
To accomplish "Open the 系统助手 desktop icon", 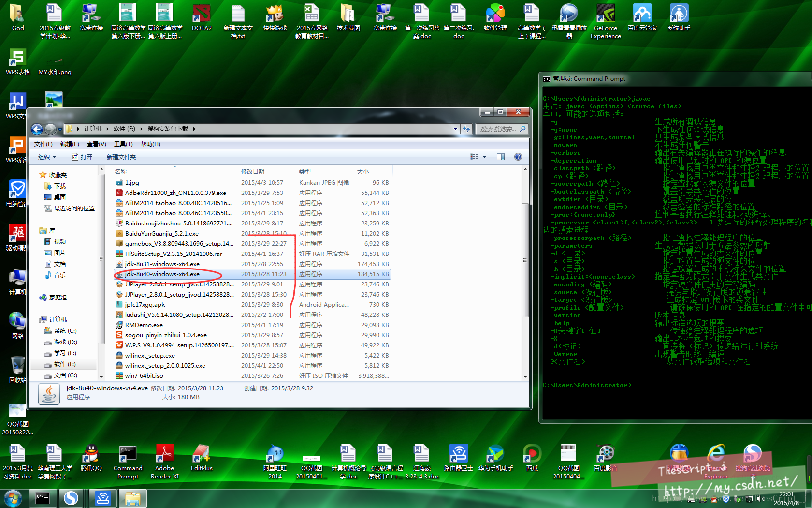I will click(679, 17).
